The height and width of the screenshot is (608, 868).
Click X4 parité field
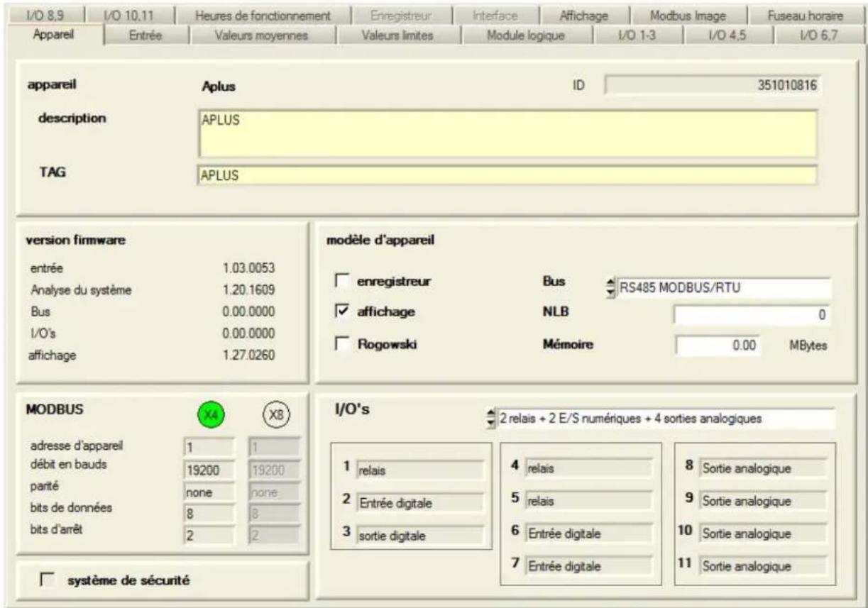(208, 491)
